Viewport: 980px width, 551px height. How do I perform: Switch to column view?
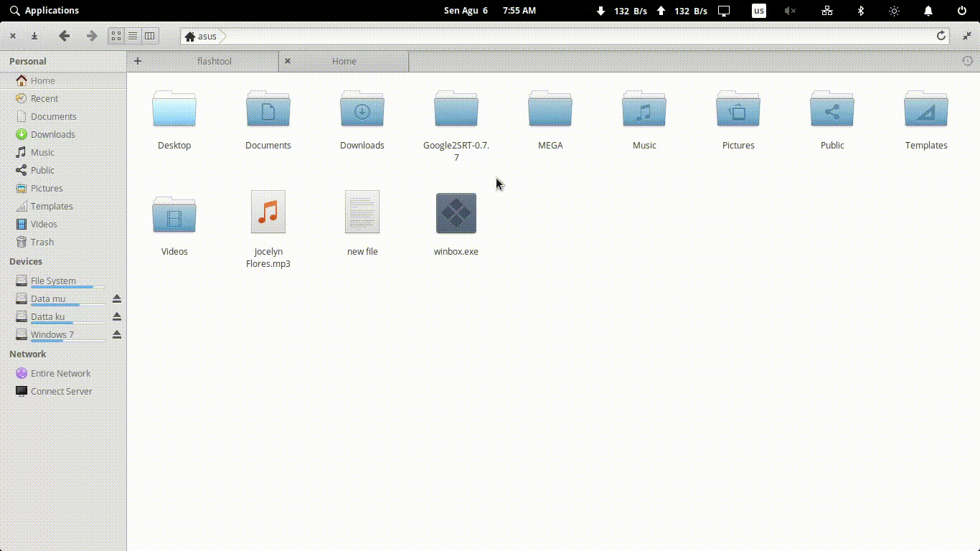click(149, 36)
